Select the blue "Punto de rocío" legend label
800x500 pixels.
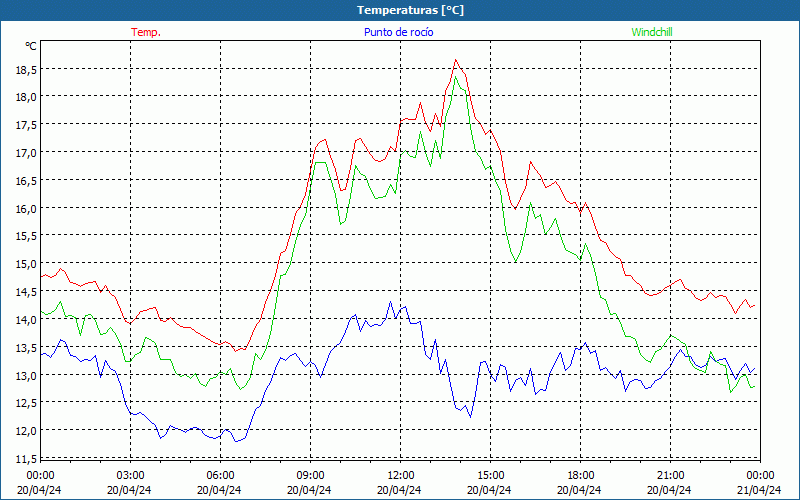[x=398, y=32]
